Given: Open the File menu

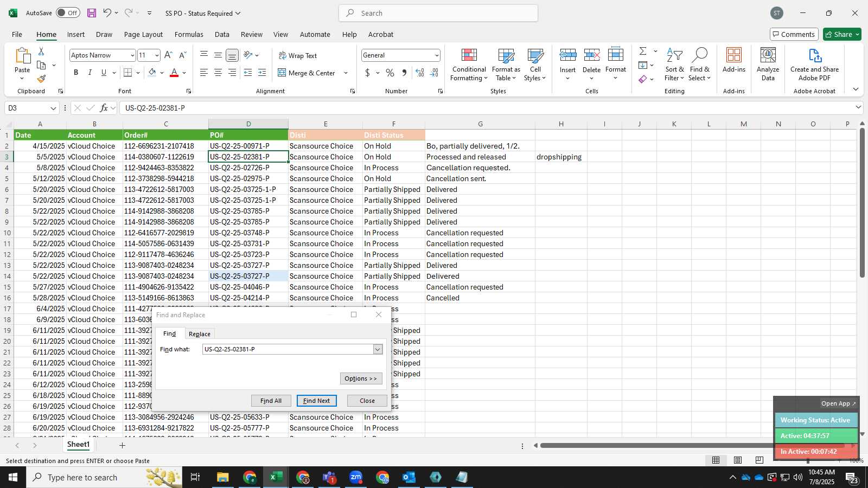Looking at the screenshot, I should 17,34.
